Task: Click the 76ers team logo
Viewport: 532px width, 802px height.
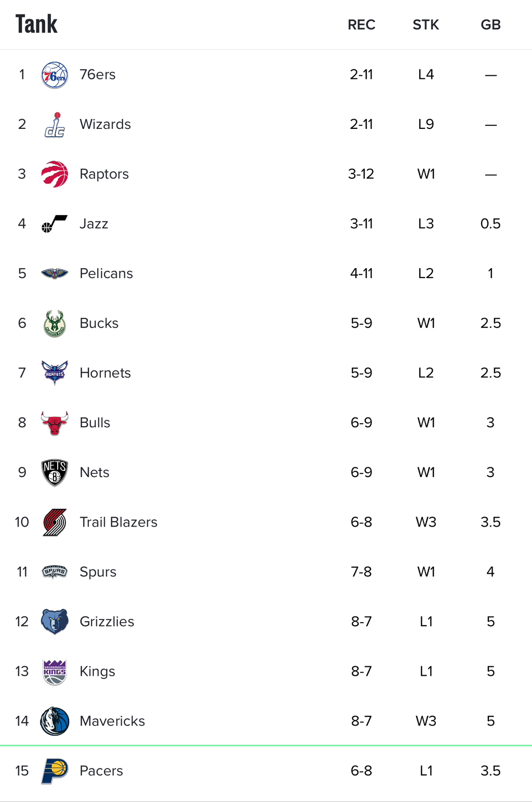Action: click(x=55, y=75)
